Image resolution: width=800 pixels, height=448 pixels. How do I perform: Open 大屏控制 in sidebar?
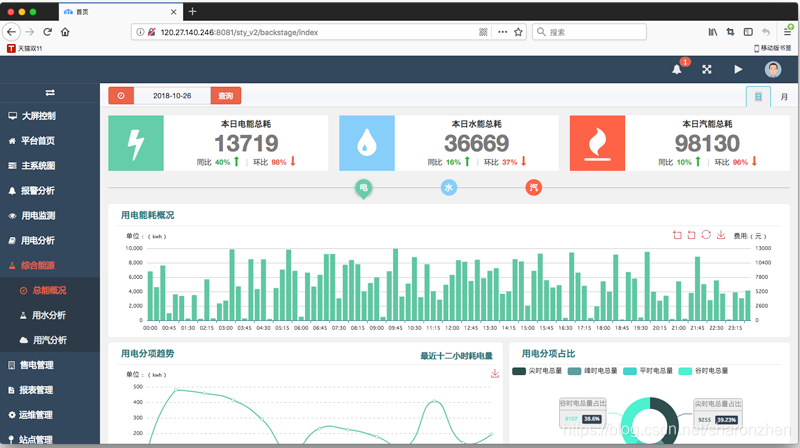(50, 116)
